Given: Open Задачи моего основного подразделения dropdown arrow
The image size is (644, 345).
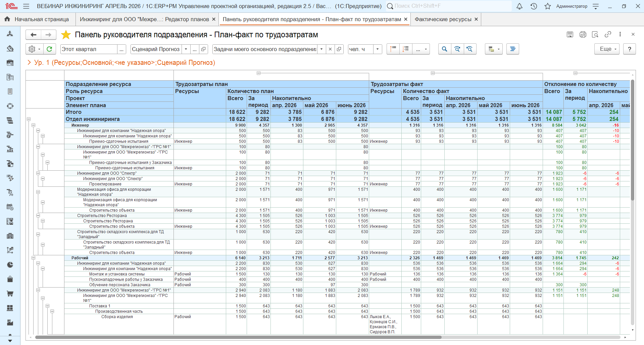Looking at the screenshot, I should [321, 49].
